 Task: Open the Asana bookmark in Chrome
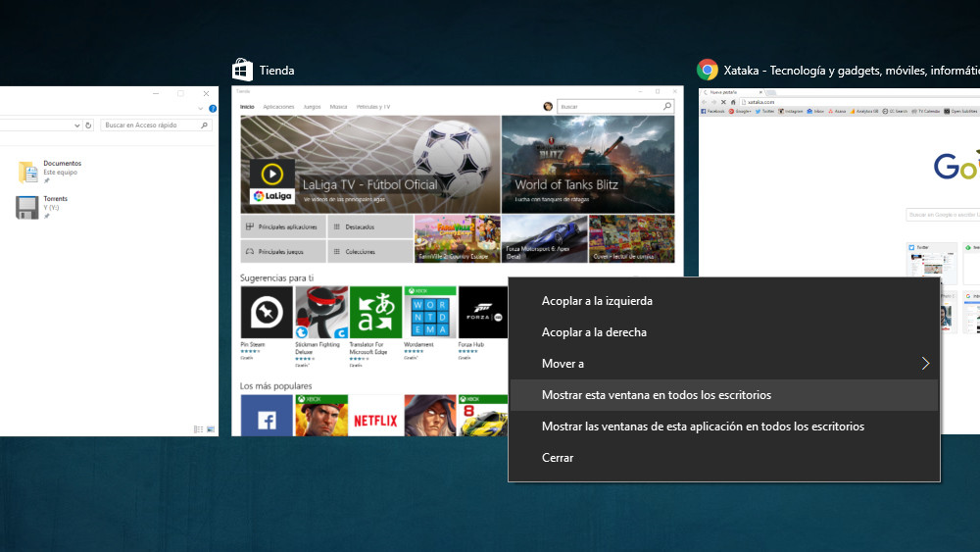tap(837, 111)
